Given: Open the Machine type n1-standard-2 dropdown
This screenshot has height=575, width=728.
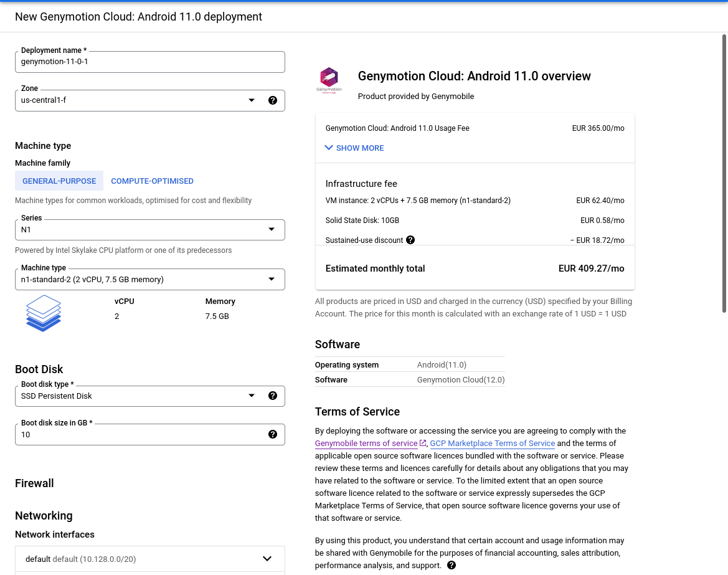Looking at the screenshot, I should click(x=149, y=279).
